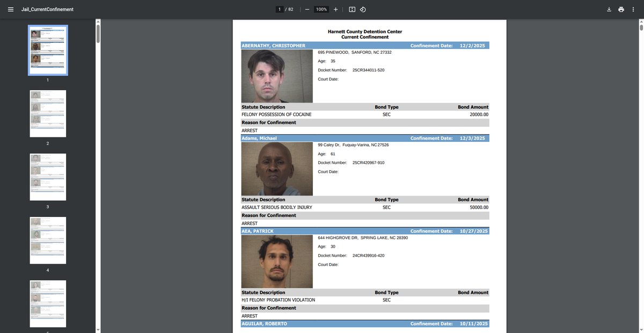Click address 644 HIGHGROVE DR, SPRING LAKE
The width and height of the screenshot is (644, 333).
[x=363, y=237]
